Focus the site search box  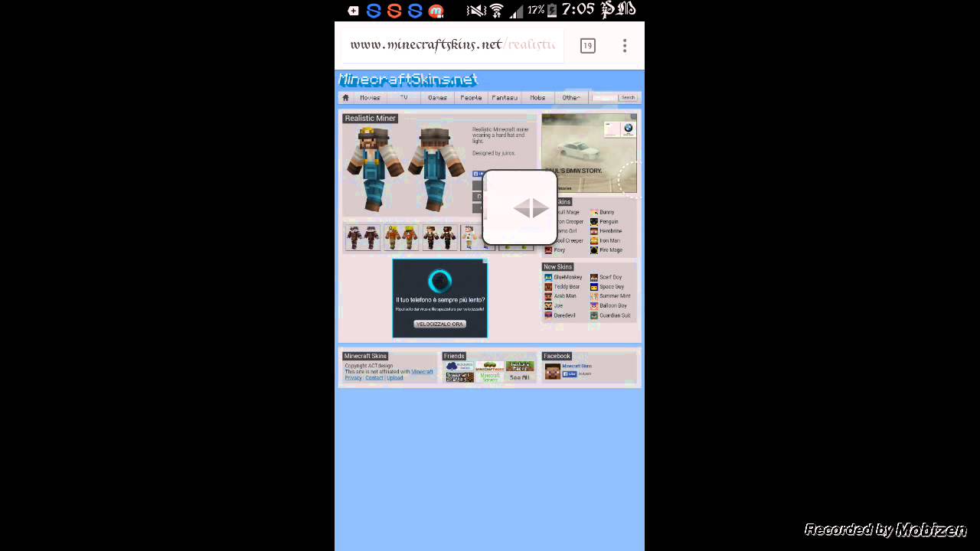604,98
